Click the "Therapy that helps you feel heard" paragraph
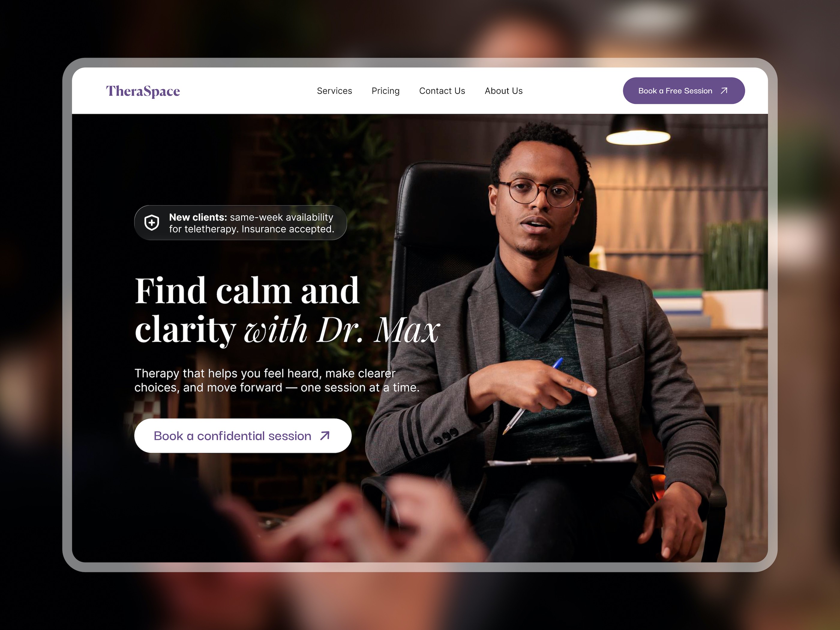840x630 pixels. [277, 380]
